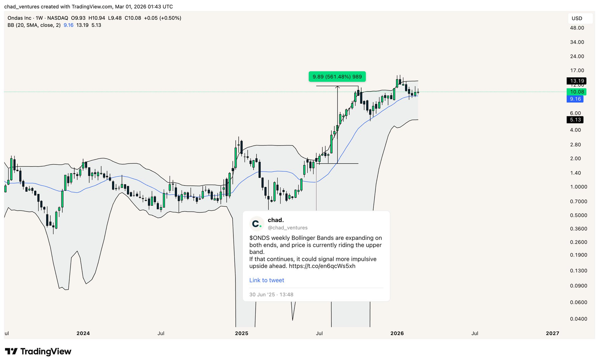Click the TradingView logo icon
This screenshot has width=599, height=364.
[x=11, y=351]
